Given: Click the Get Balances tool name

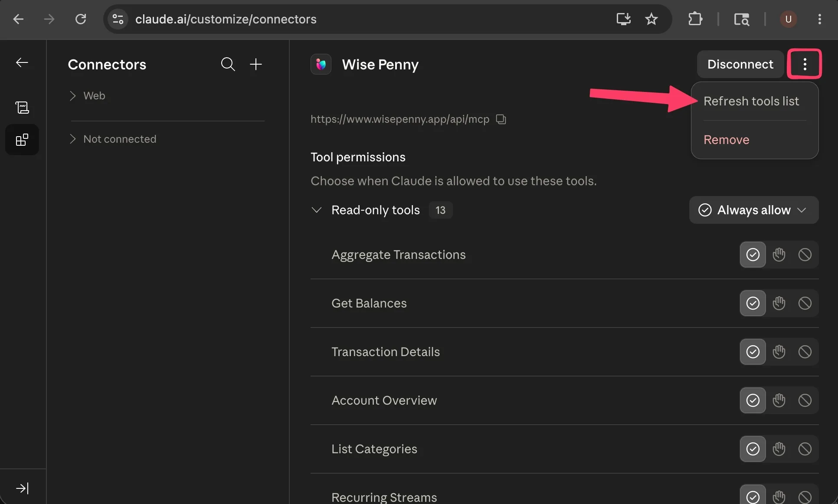Looking at the screenshot, I should click(x=369, y=303).
